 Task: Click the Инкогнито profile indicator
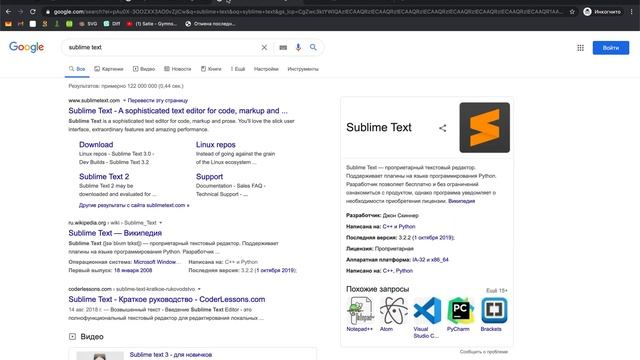(602, 12)
